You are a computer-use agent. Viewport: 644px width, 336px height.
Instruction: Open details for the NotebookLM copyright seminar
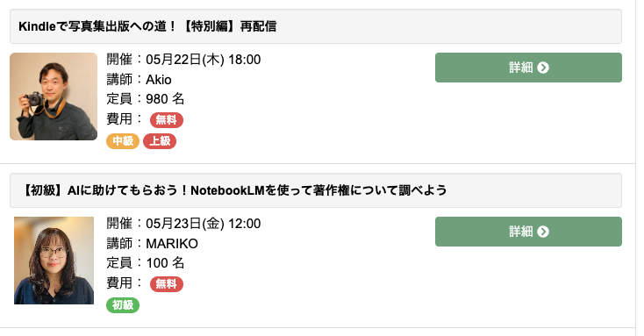(x=528, y=232)
